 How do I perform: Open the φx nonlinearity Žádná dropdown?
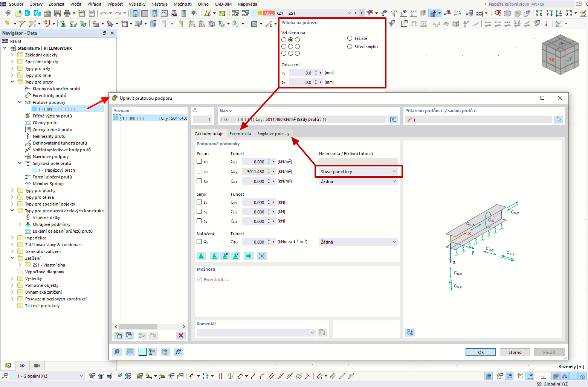click(x=358, y=242)
